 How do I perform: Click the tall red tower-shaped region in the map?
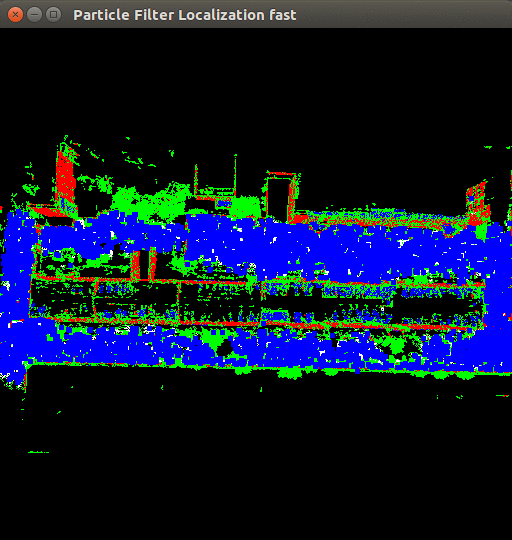[65, 179]
